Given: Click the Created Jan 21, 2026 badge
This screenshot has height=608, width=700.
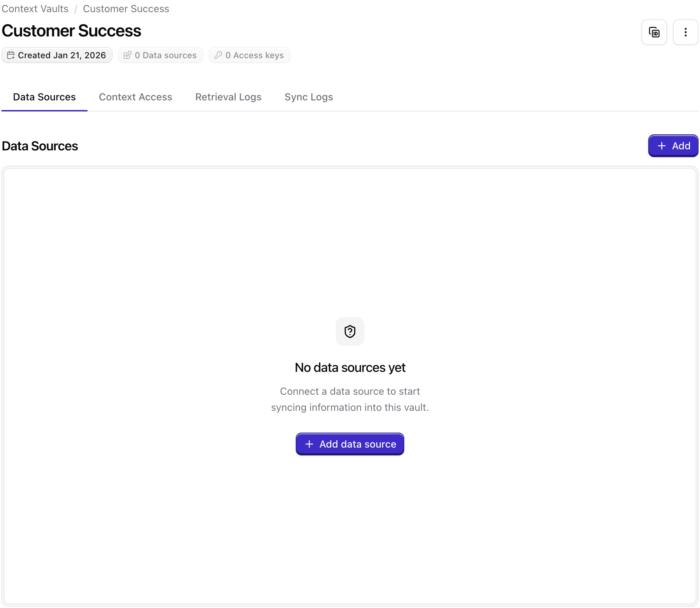Looking at the screenshot, I should tap(57, 55).
